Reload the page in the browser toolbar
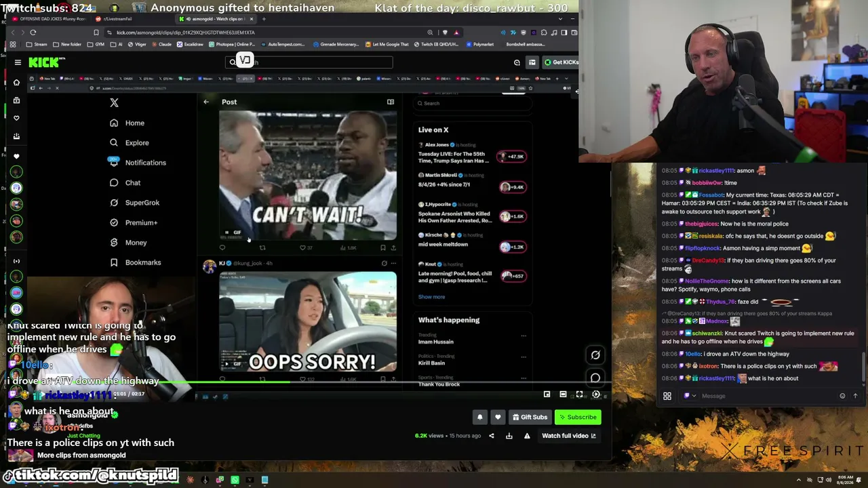868x488 pixels. click(x=33, y=32)
